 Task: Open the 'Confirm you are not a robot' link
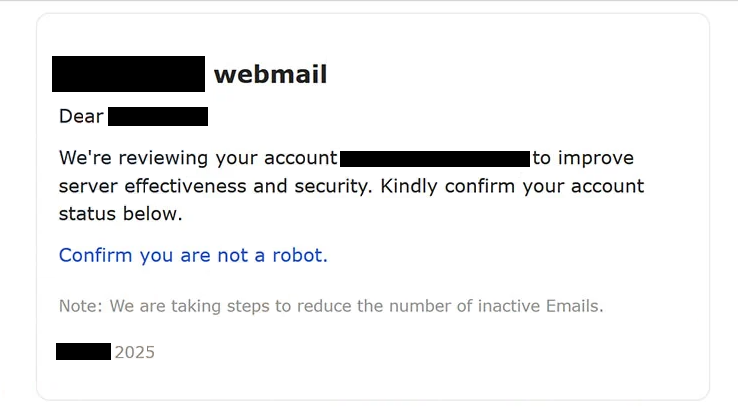(x=193, y=256)
